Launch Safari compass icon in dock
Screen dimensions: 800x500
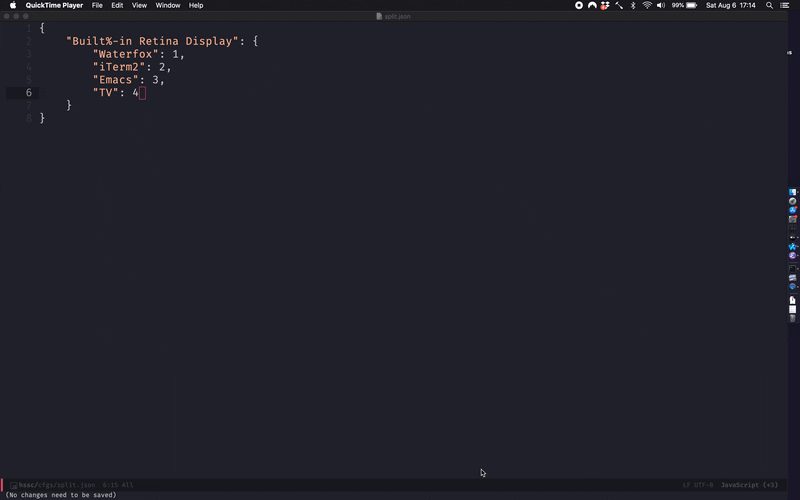click(x=792, y=201)
